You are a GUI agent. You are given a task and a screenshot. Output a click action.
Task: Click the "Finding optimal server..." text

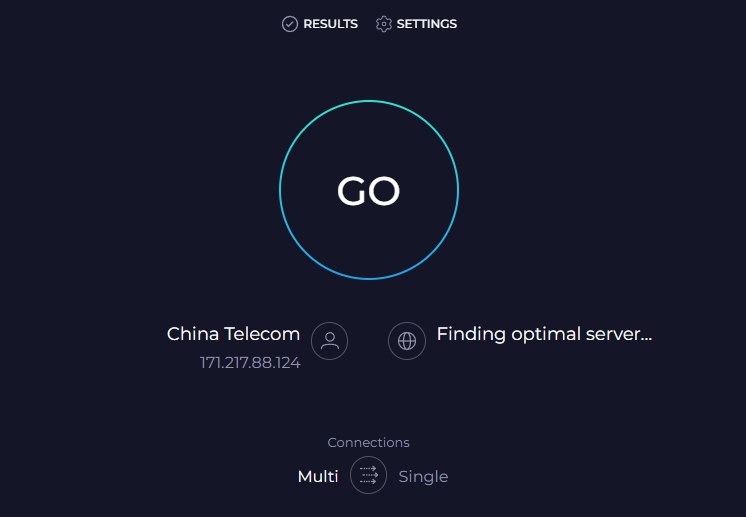[x=544, y=334]
